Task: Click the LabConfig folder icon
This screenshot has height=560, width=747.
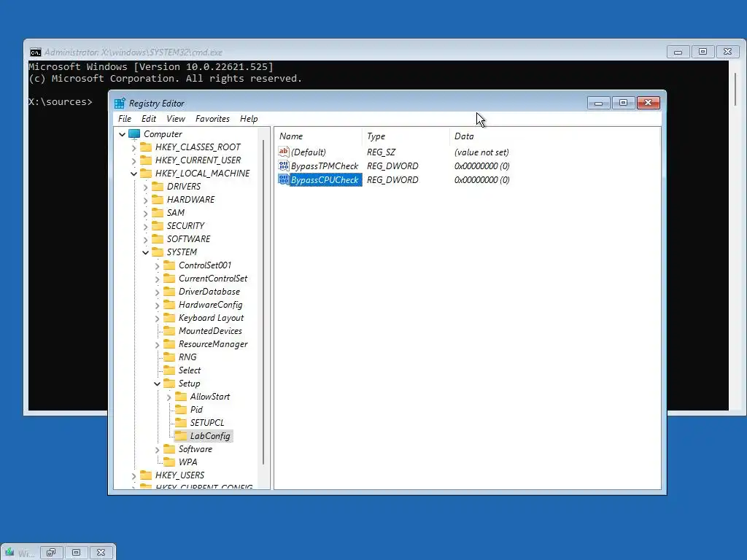Action: coord(181,436)
